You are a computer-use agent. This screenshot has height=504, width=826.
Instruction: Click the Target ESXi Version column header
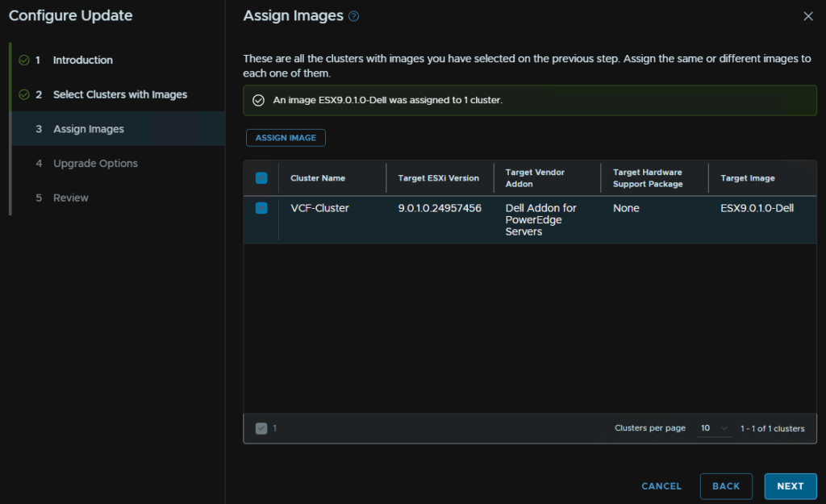pyautogui.click(x=438, y=178)
